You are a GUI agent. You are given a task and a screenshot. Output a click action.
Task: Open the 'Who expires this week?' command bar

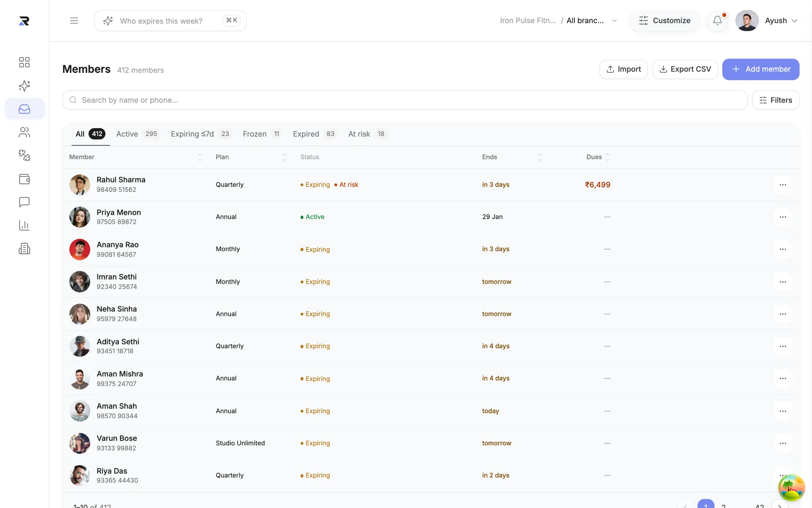pyautogui.click(x=170, y=21)
